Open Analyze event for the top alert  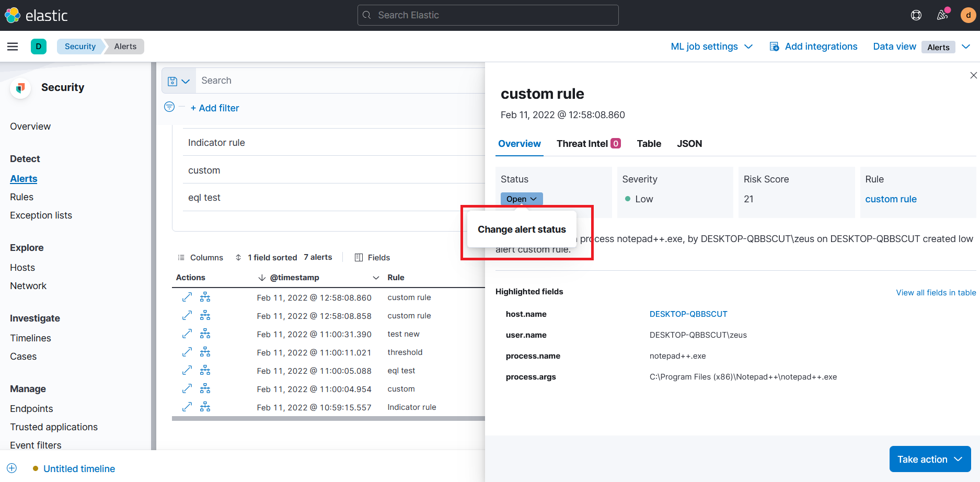pyautogui.click(x=205, y=297)
